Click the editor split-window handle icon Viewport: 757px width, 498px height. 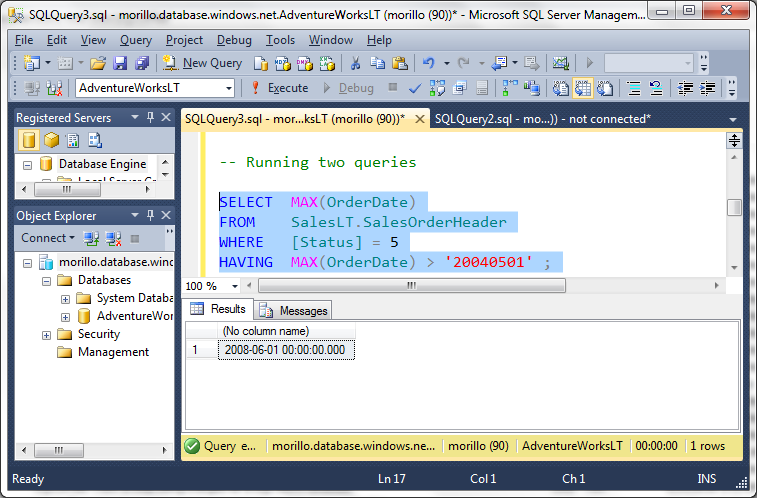(734, 140)
